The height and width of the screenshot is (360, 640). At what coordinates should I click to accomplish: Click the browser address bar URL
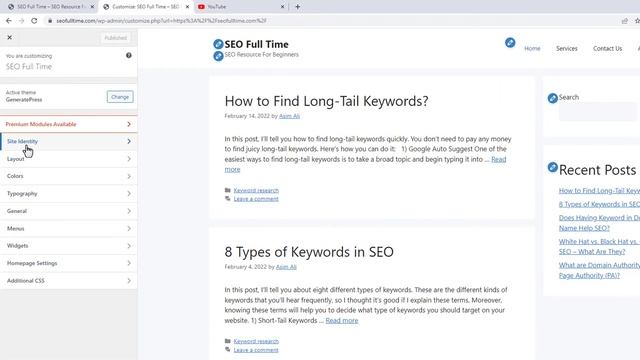[x=161, y=20]
